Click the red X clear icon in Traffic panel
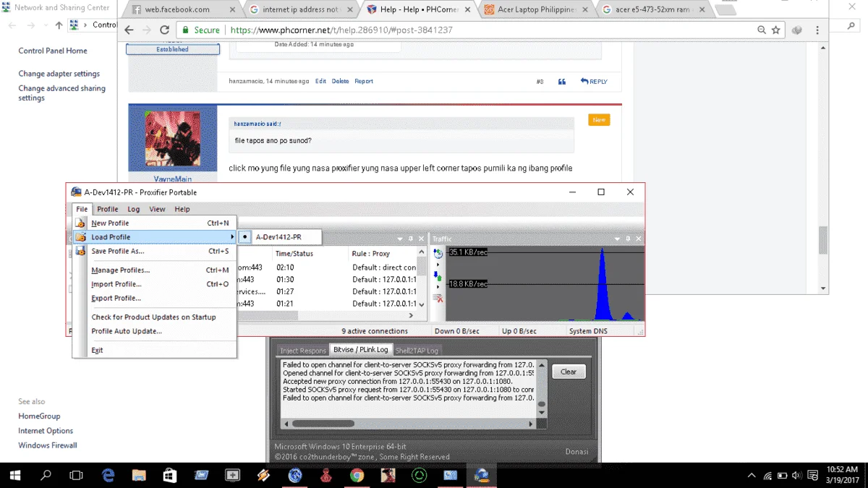This screenshot has width=868, height=488. (x=438, y=297)
